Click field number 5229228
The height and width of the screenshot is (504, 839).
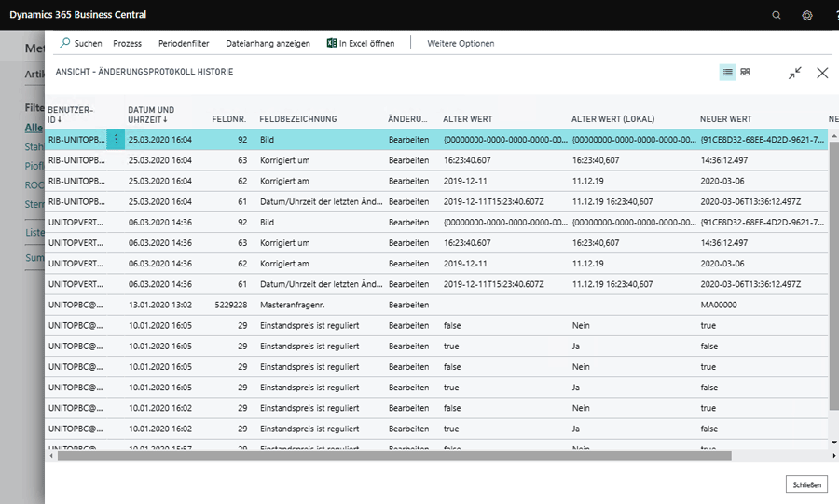(x=230, y=305)
